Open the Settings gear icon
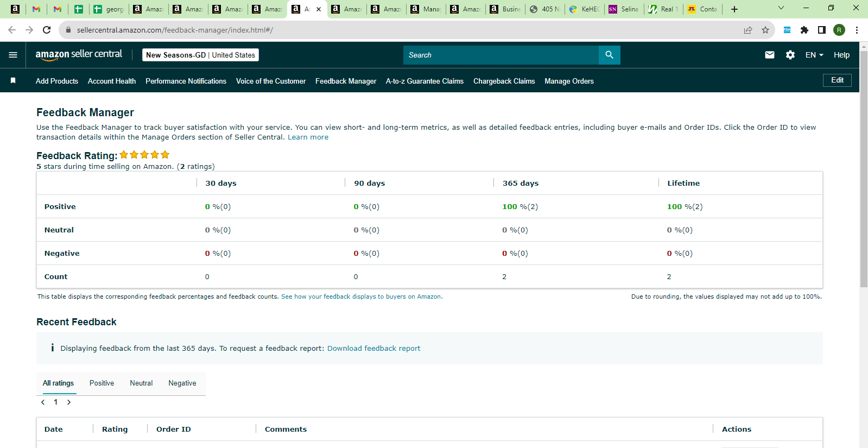 [790, 55]
